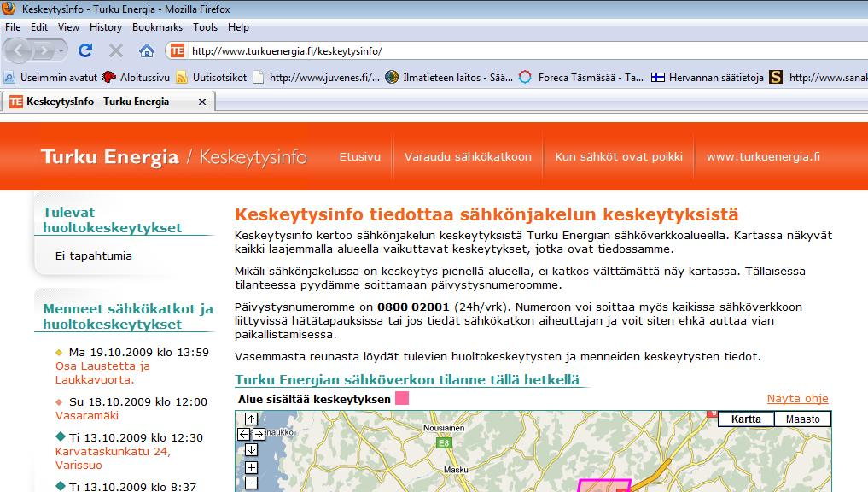Open Karvataskunkatu 24, Varissuo entry
Screen dimensions: 868x492
pyautogui.click(x=113, y=458)
